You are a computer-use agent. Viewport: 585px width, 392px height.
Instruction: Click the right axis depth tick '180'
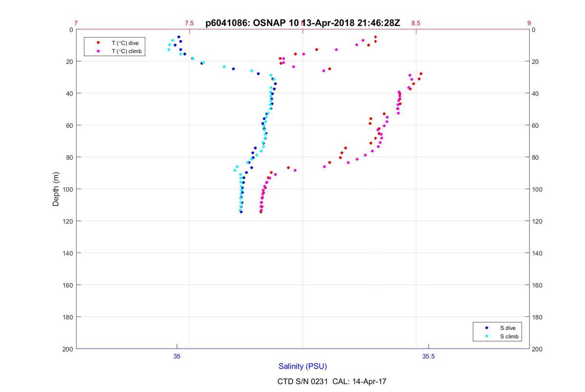(x=537, y=317)
